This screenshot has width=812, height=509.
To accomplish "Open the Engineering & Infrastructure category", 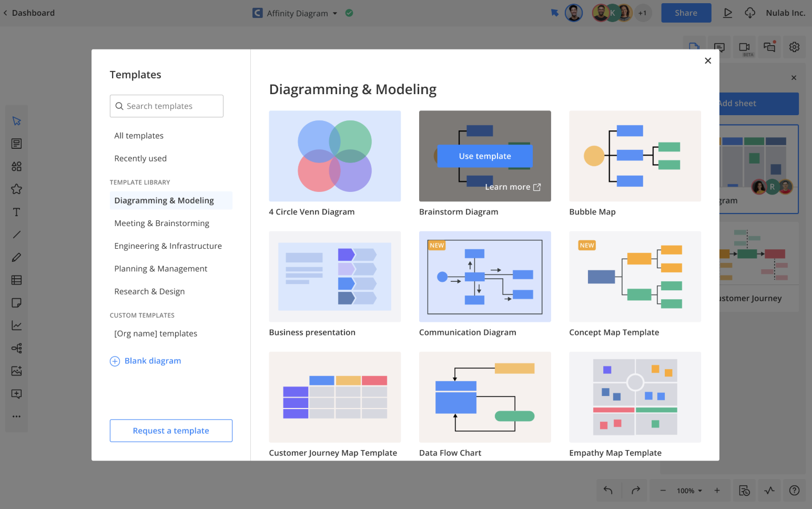I will [168, 246].
